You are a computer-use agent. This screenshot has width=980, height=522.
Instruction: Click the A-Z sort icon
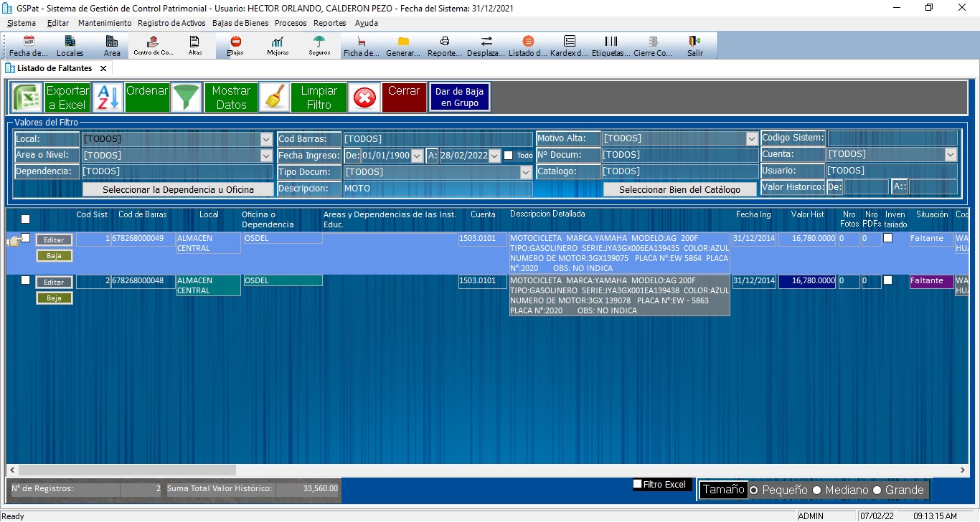(108, 97)
